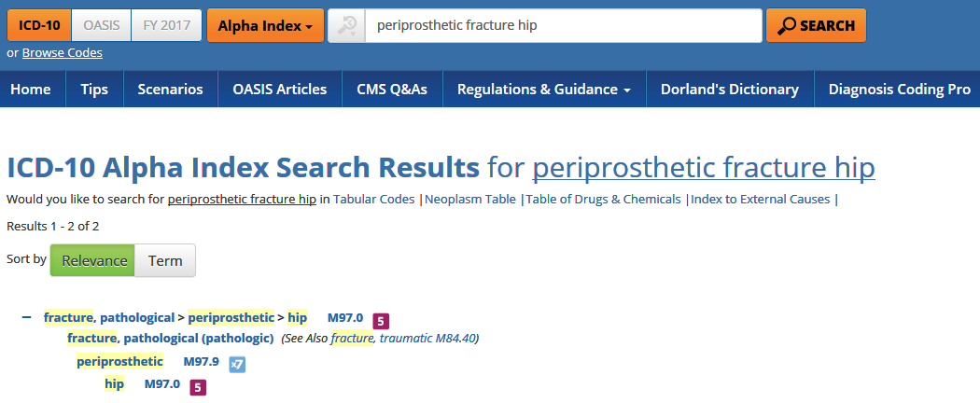Click the purple 5 badge beside hip M97.0

coord(198,386)
